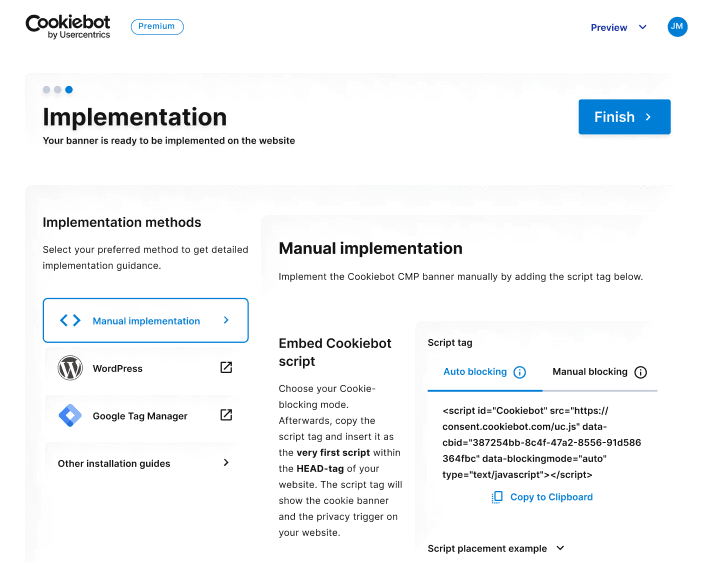Expand Other installation guides
The height and width of the screenshot is (564, 707).
[145, 463]
